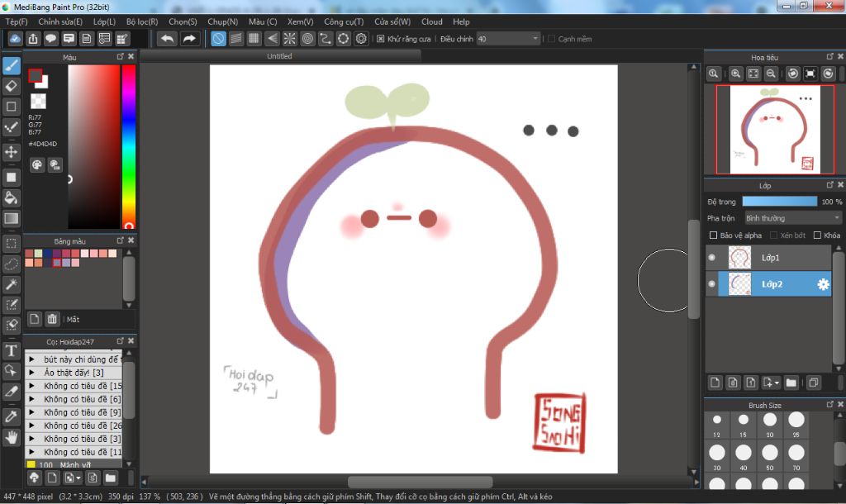The width and height of the screenshot is (846, 504).
Task: Select the Move tool
Action: coord(12,152)
